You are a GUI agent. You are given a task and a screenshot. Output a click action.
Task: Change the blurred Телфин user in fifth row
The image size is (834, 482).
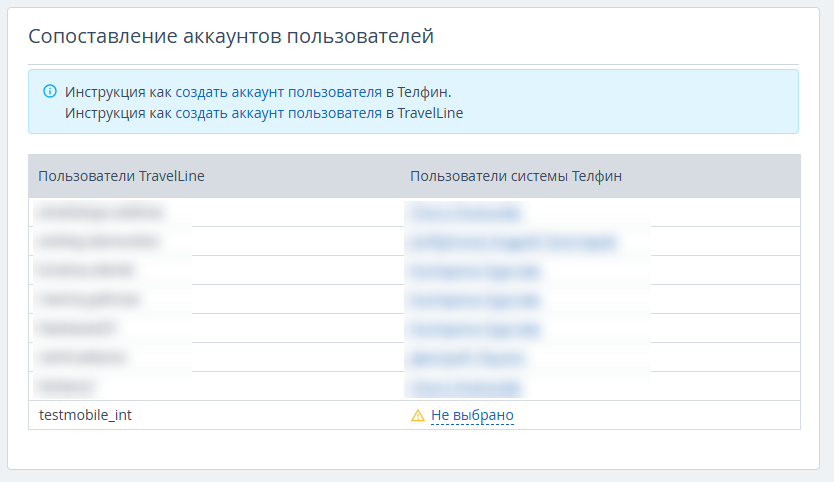tap(474, 328)
